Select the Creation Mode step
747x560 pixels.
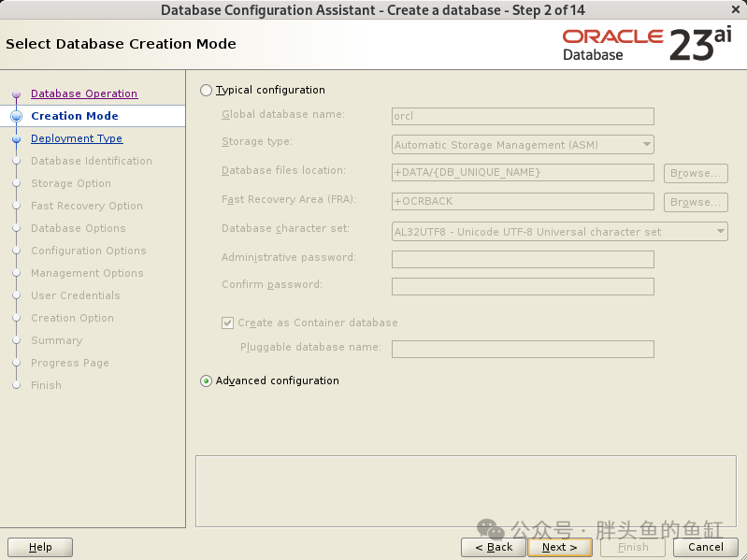pyautogui.click(x=75, y=116)
